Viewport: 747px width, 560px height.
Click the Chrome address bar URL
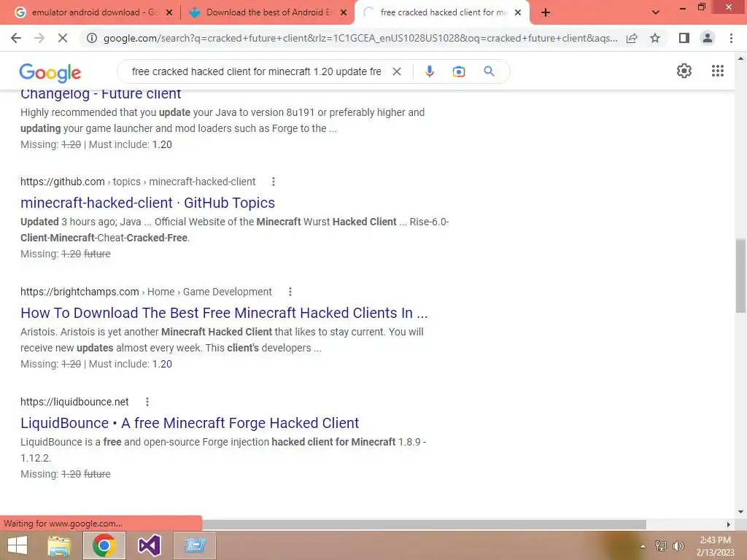coord(360,38)
